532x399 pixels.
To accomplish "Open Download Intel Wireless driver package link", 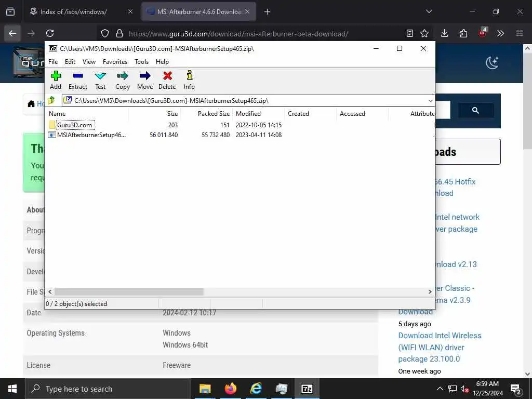I will (440, 347).
